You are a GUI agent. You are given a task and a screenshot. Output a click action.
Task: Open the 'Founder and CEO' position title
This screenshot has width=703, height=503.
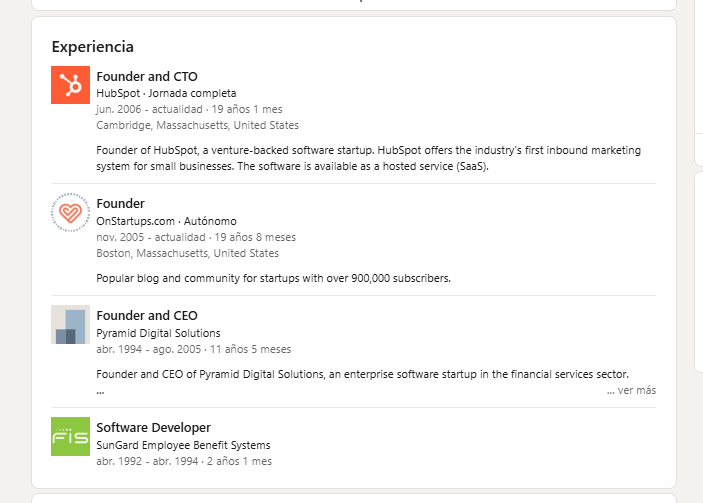[147, 316]
